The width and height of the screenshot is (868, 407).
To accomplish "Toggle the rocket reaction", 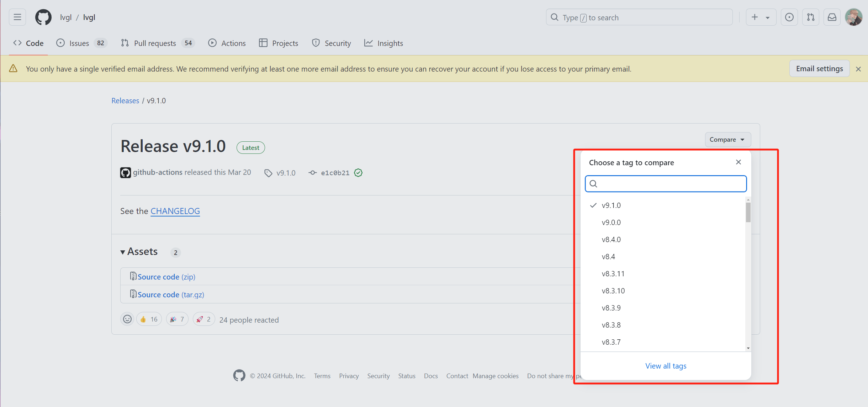I will click(204, 319).
